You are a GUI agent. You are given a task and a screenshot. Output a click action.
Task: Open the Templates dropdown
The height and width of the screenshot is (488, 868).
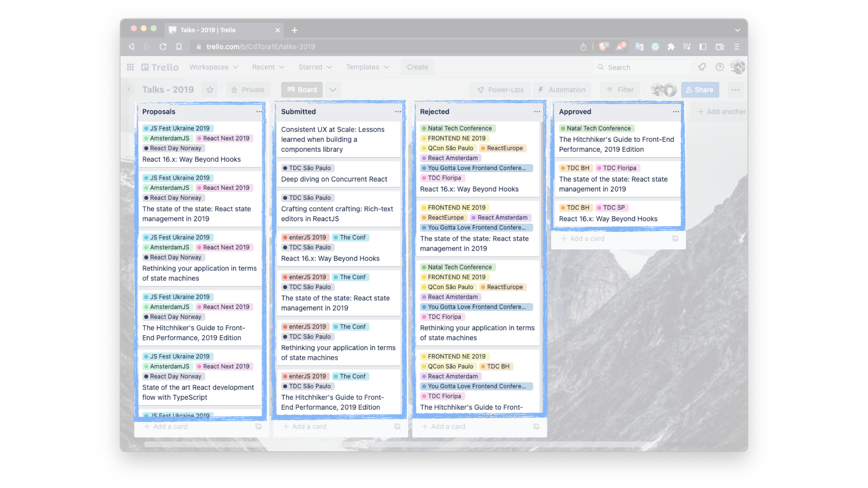pyautogui.click(x=368, y=67)
